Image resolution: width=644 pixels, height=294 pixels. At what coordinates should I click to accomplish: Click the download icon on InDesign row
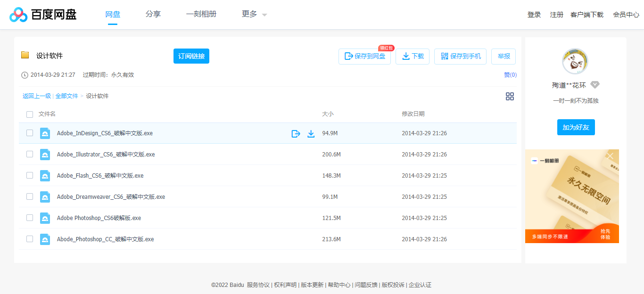[311, 133]
